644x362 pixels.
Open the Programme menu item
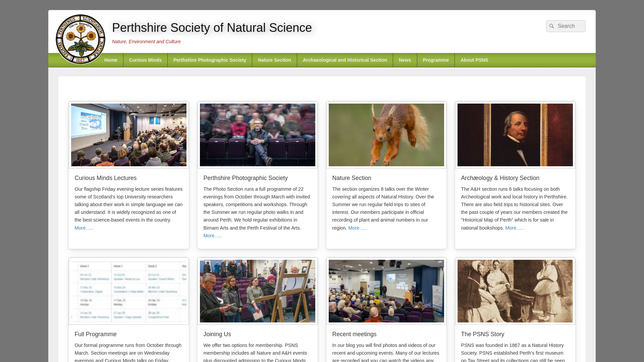tap(436, 60)
